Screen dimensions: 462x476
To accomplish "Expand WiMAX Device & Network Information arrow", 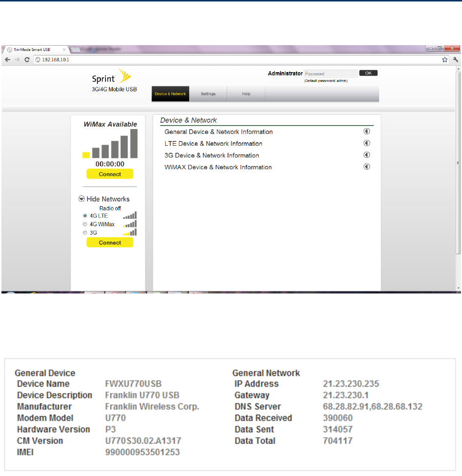I will (x=367, y=167).
